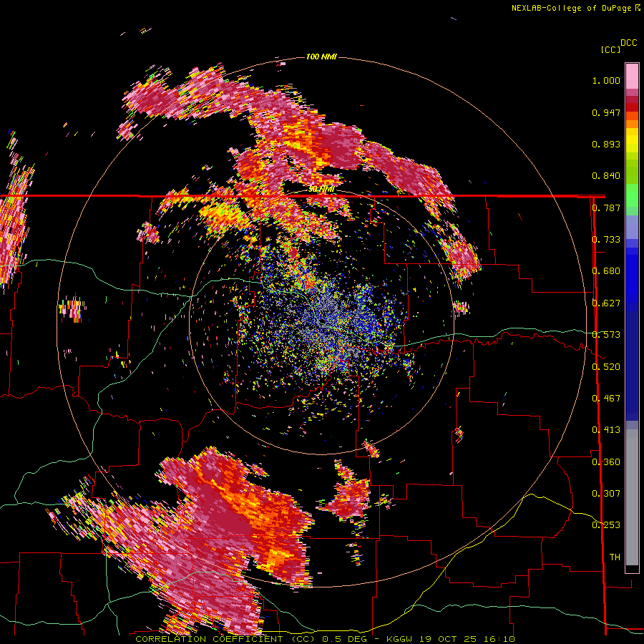The width and height of the screenshot is (644, 644).
Task: Click the DCC label above the color scale
Action: (x=628, y=43)
